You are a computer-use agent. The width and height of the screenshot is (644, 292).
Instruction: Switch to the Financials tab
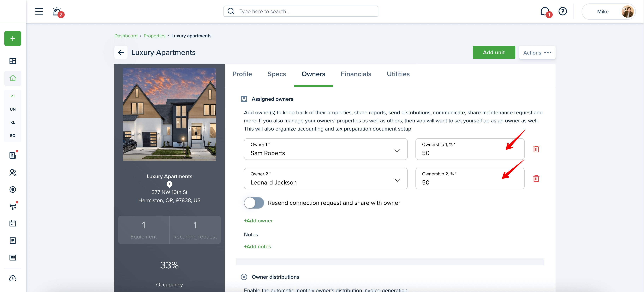coord(356,74)
